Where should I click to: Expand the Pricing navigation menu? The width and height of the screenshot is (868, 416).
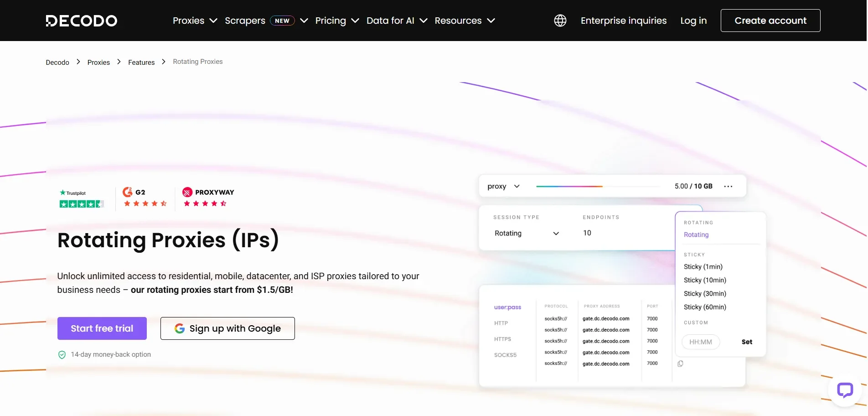tap(337, 21)
